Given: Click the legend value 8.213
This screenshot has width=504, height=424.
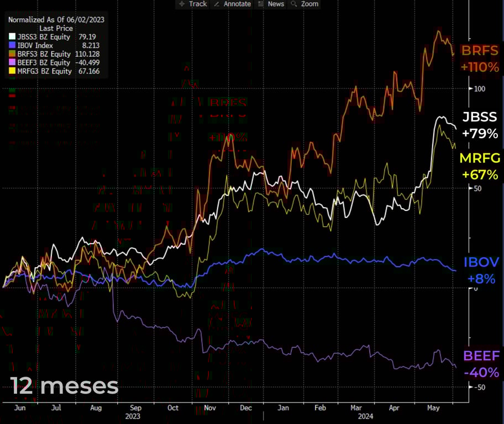Looking at the screenshot, I should click(91, 46).
